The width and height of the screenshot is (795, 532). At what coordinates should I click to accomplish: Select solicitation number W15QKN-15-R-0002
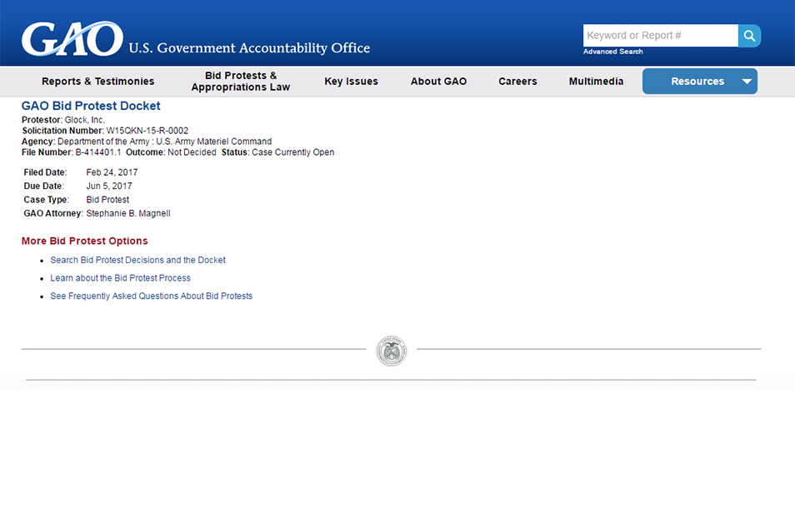click(147, 131)
